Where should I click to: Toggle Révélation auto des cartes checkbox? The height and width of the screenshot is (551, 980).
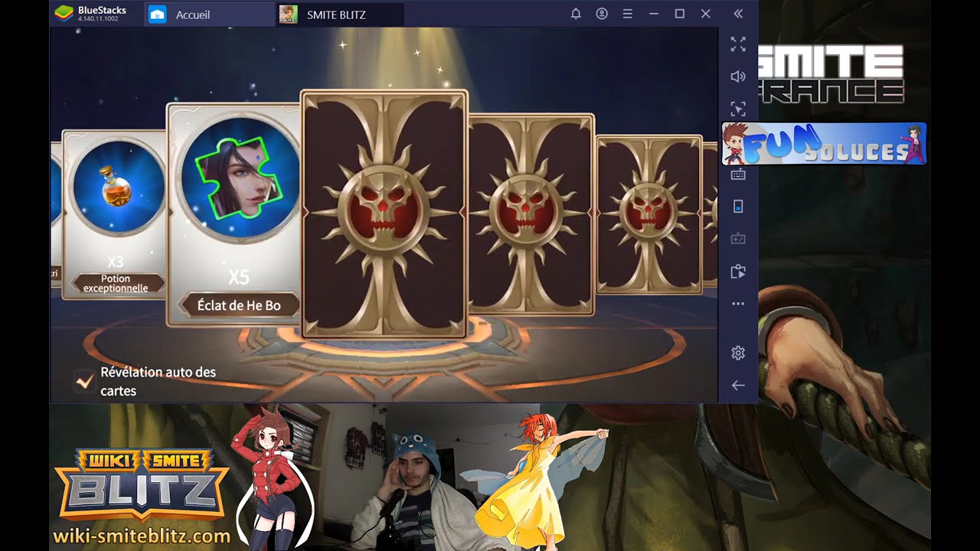pyautogui.click(x=84, y=380)
